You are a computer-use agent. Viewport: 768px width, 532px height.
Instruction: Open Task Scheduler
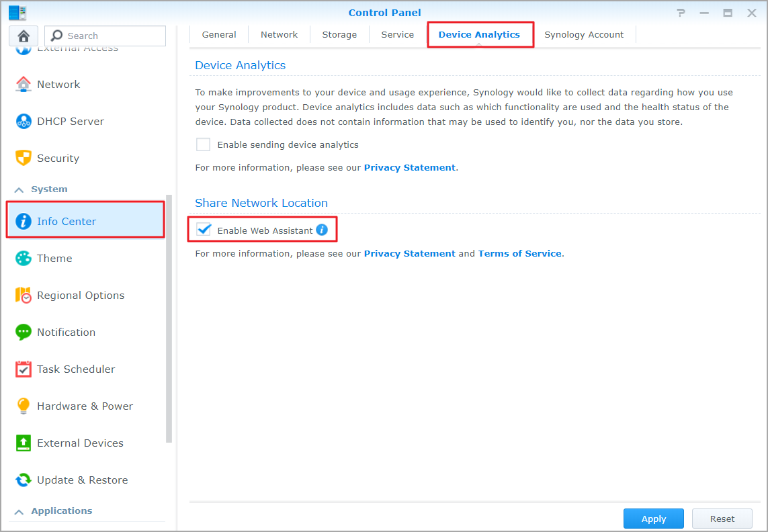86,369
